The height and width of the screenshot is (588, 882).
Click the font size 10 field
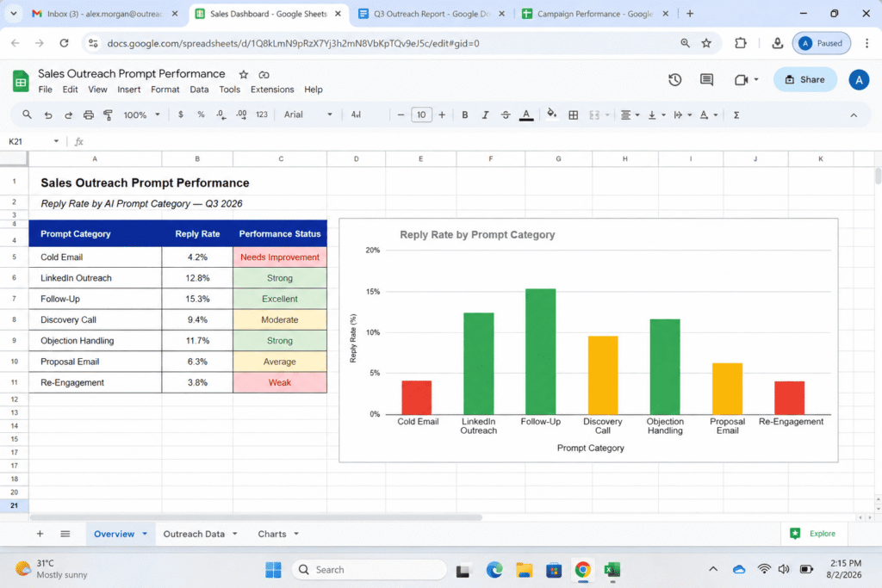coord(421,115)
